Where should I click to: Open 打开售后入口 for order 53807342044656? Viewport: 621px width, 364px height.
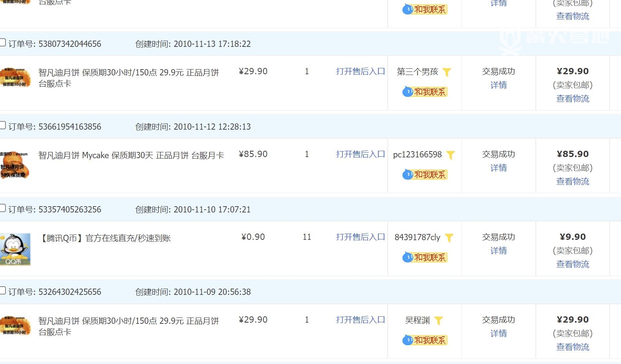(x=360, y=71)
